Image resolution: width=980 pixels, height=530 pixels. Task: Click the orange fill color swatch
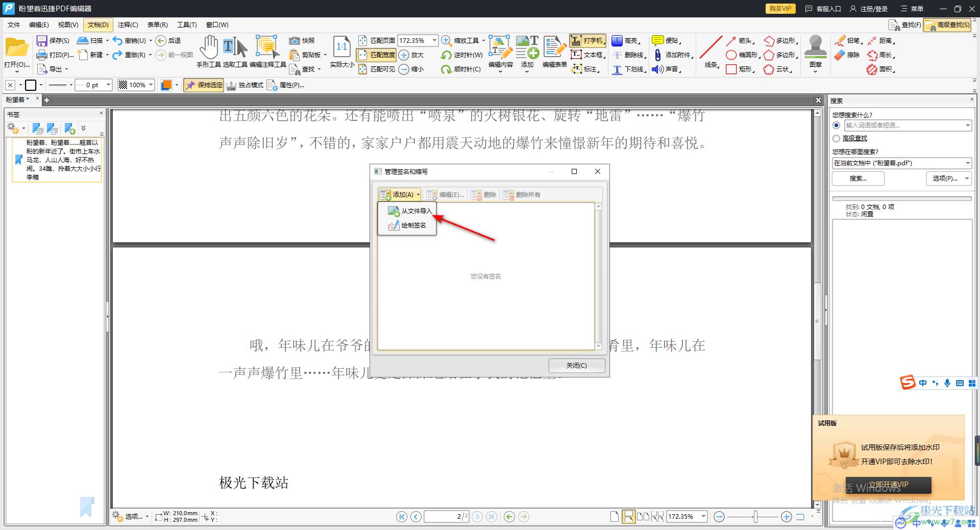tap(166, 85)
